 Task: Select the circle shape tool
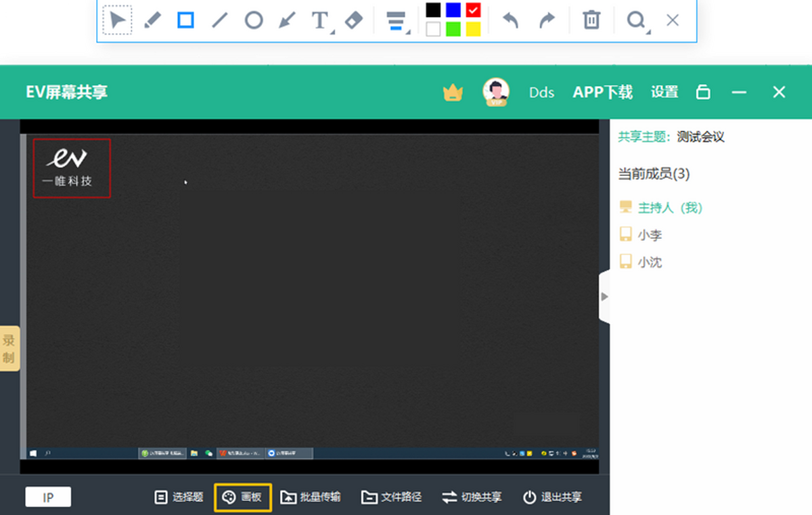pos(253,20)
